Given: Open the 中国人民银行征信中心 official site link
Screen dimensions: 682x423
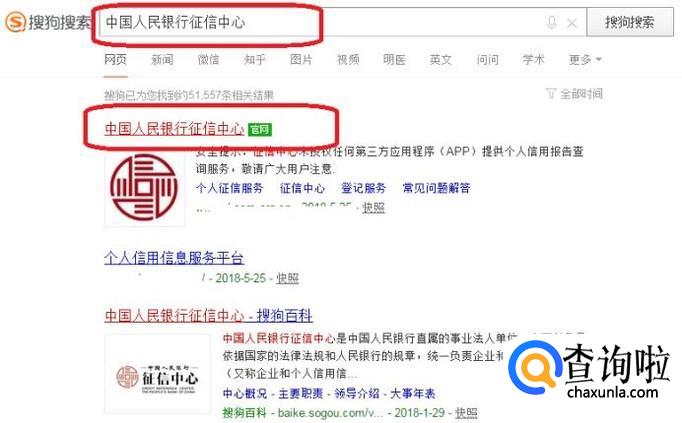Looking at the screenshot, I should [x=174, y=129].
